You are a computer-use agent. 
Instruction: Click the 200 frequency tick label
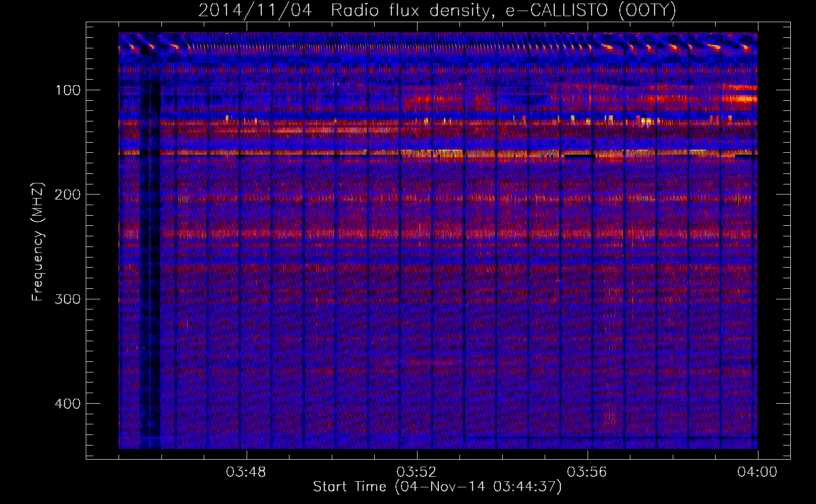coord(67,195)
